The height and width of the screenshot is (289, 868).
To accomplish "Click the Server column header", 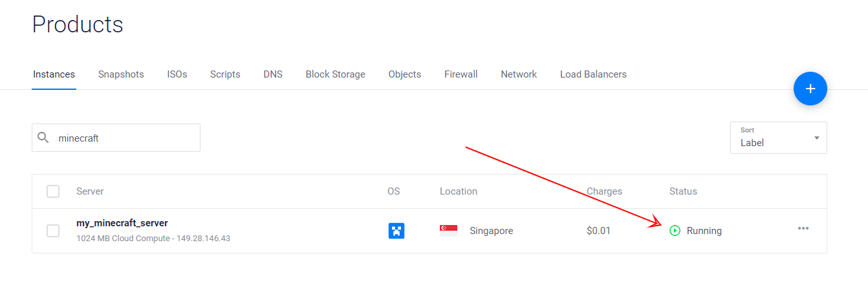I will (x=90, y=191).
